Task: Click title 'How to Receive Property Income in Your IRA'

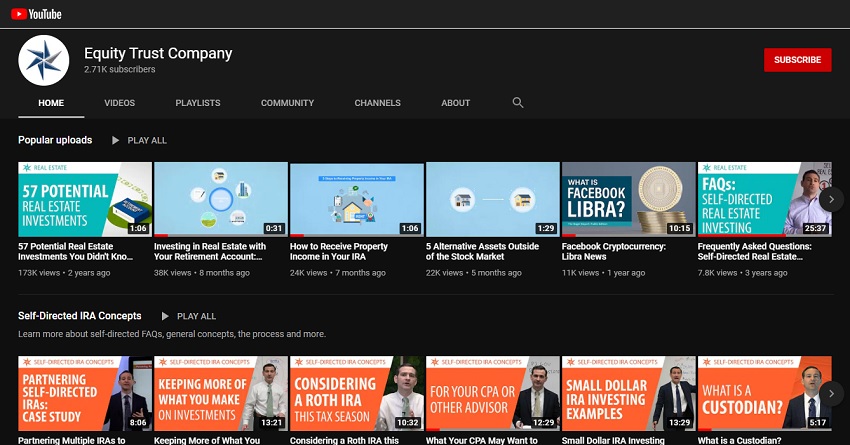Action: tap(339, 251)
